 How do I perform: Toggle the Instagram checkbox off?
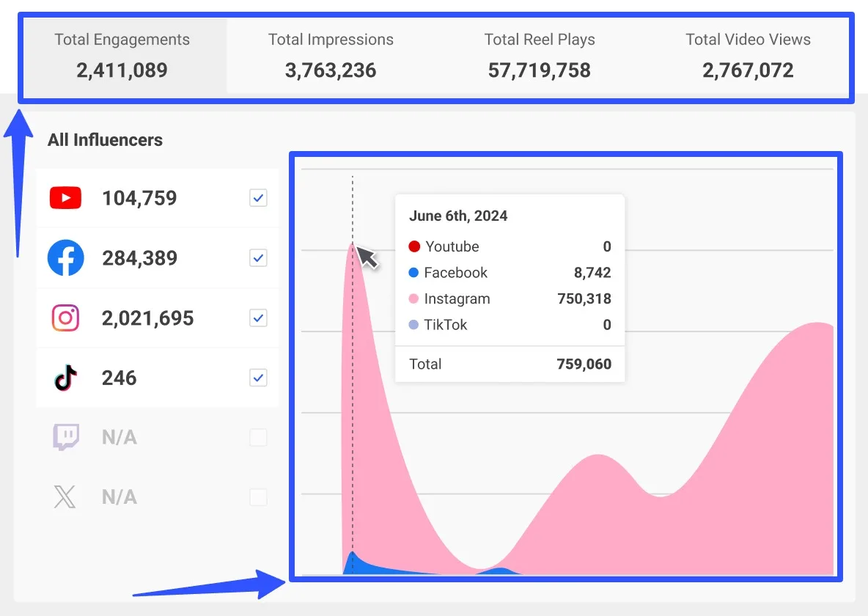[x=257, y=318]
